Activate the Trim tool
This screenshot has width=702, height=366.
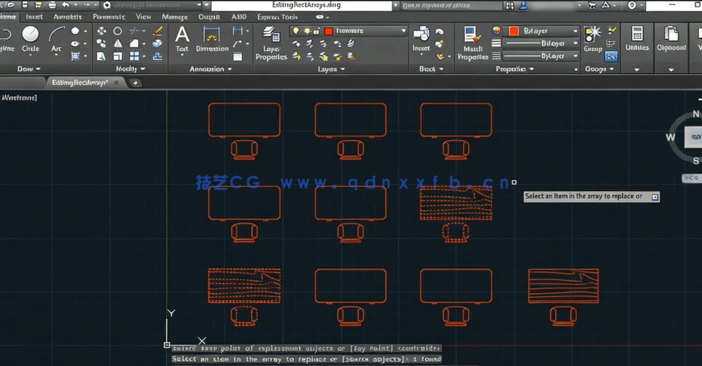[134, 31]
